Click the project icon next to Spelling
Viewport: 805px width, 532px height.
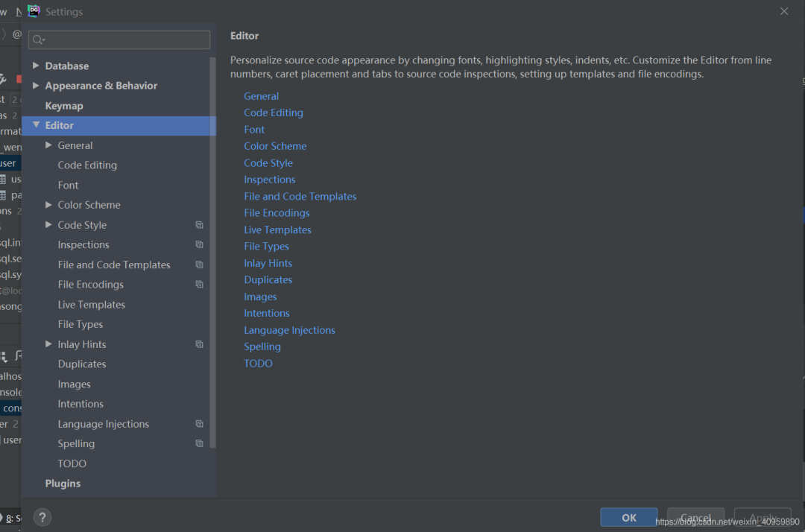coord(199,443)
